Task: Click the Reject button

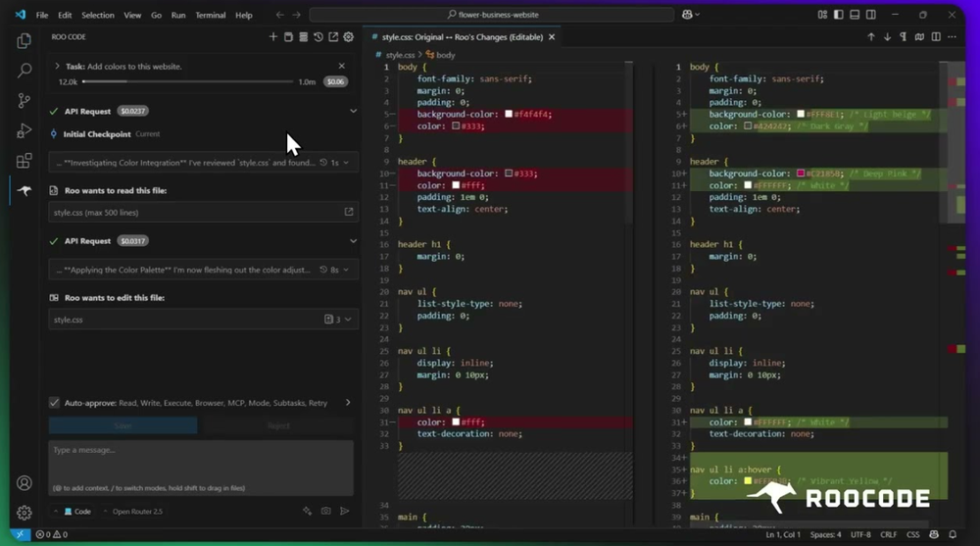Action: point(278,425)
